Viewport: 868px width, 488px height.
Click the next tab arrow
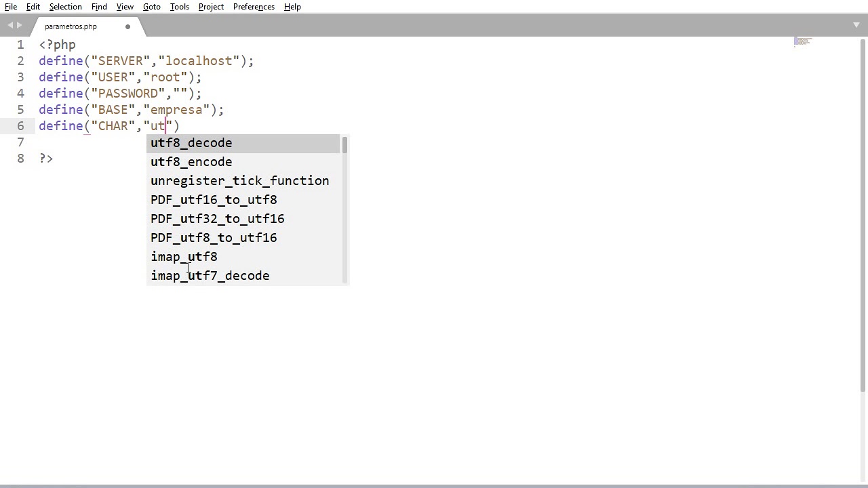point(19,26)
